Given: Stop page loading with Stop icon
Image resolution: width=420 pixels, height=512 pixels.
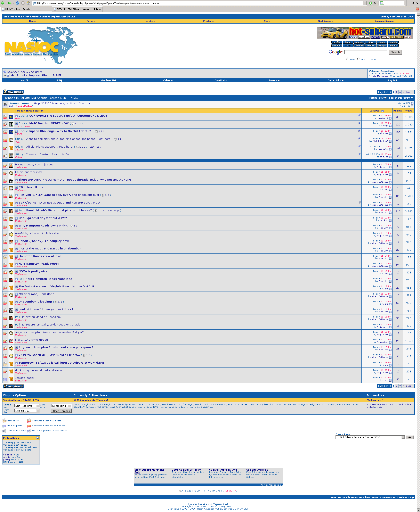Looking at the screenshot, I should 23,3.
